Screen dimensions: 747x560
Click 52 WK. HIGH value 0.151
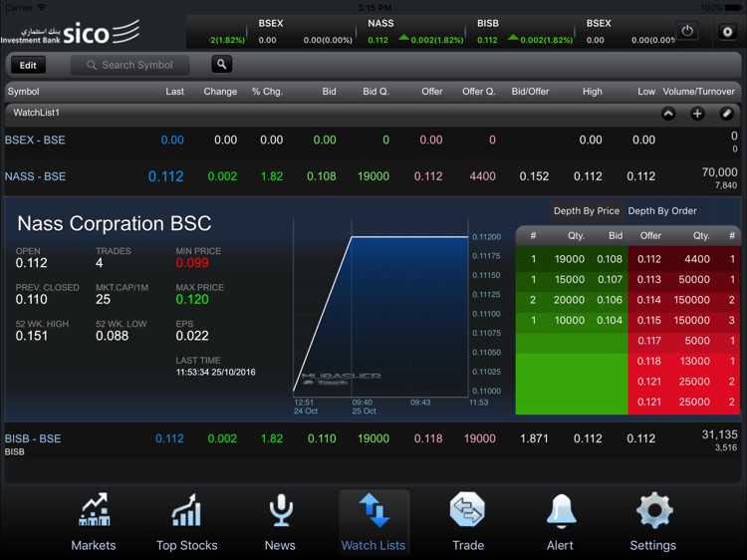click(32, 336)
